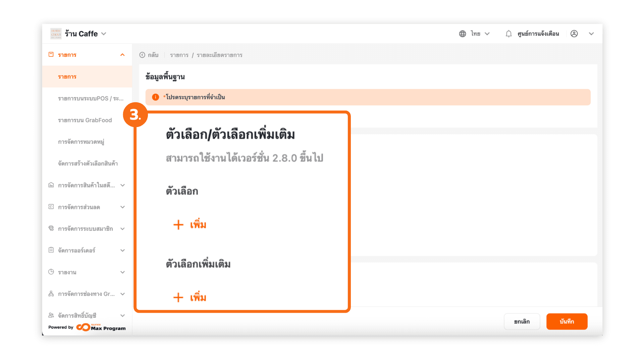The height and width of the screenshot is (362, 644).
Task: Select การจัดการหมวดหมู่ menu item
Action: tap(81, 142)
